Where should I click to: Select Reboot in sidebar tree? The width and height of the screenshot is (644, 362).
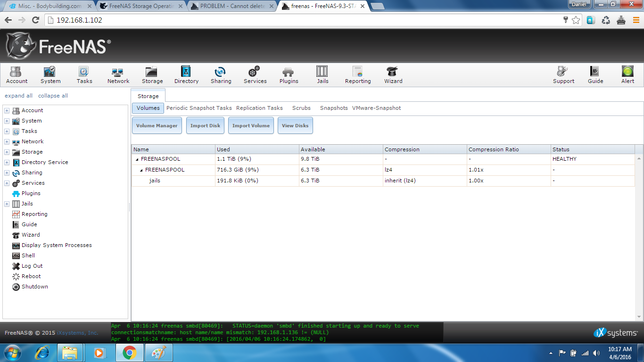coord(31,276)
